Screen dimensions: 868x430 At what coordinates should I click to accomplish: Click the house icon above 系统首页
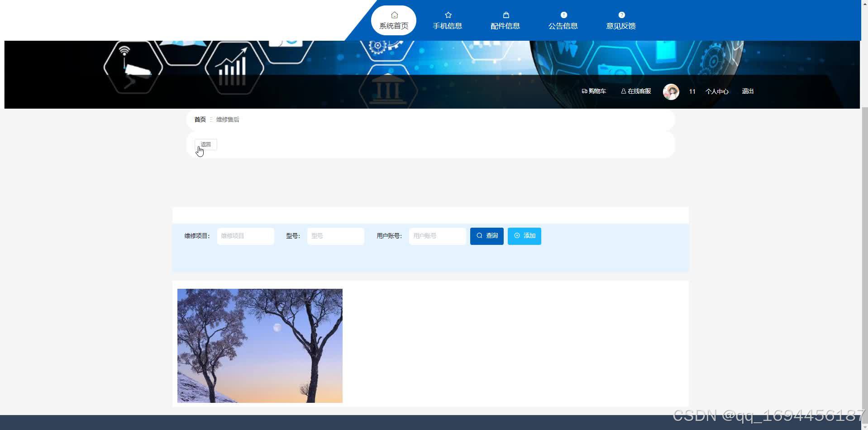pos(394,15)
